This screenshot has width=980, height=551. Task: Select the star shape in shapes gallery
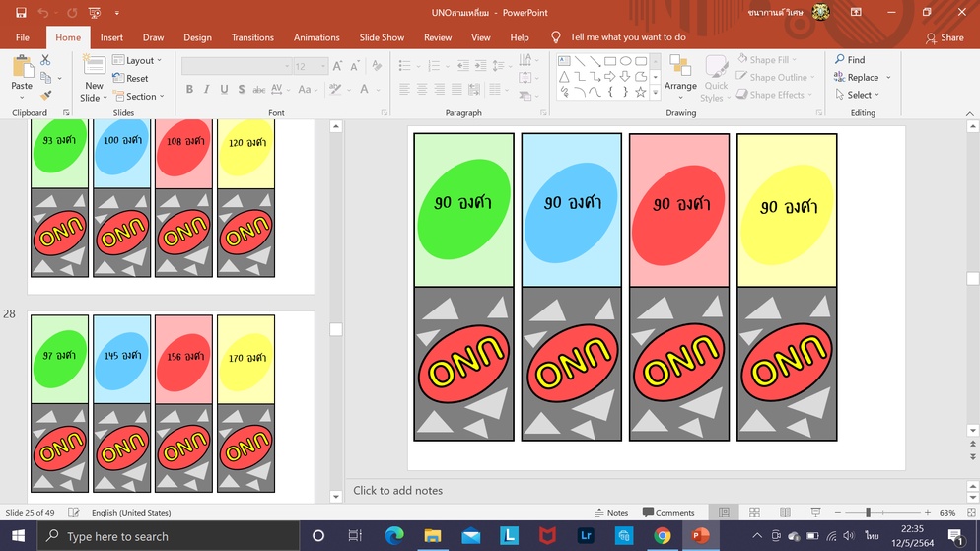coord(640,92)
